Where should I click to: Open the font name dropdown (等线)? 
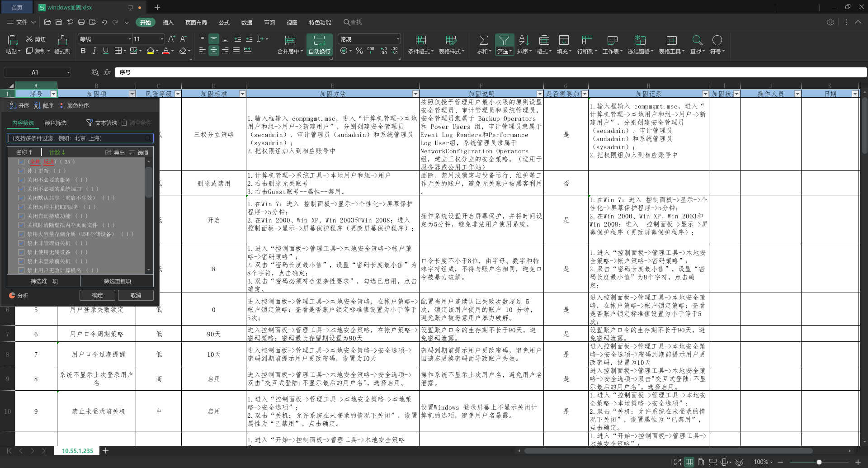[130, 39]
